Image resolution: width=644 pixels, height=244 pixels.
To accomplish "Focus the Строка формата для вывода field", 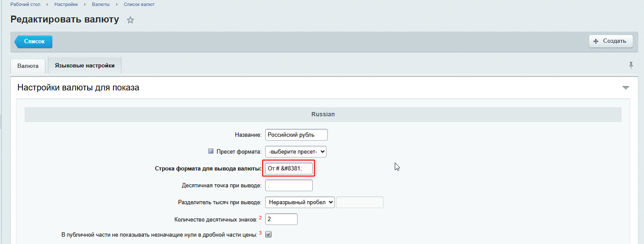I will coord(289,168).
